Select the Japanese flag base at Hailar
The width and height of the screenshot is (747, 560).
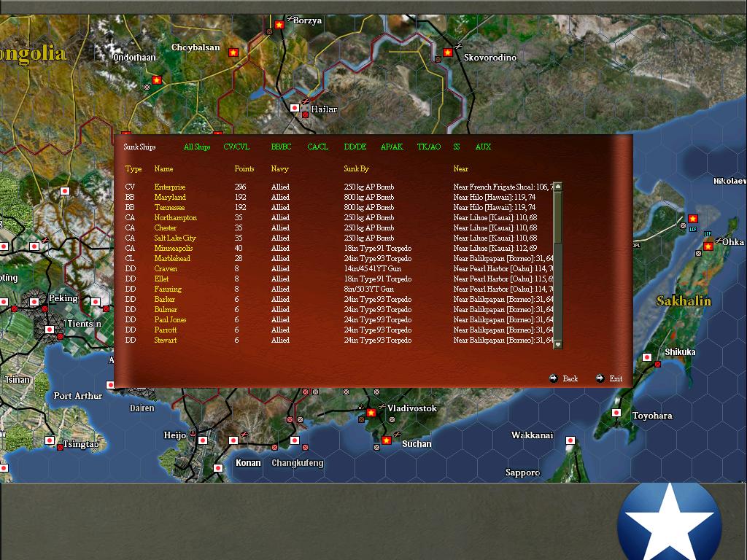tap(295, 108)
